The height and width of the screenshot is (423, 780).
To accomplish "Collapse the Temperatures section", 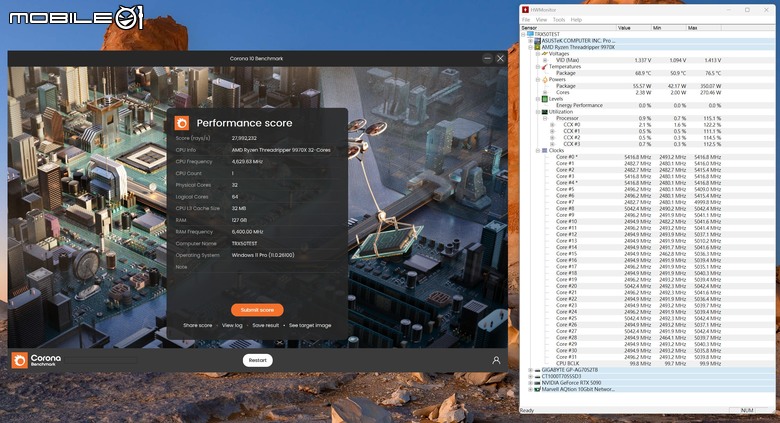I will pos(538,67).
